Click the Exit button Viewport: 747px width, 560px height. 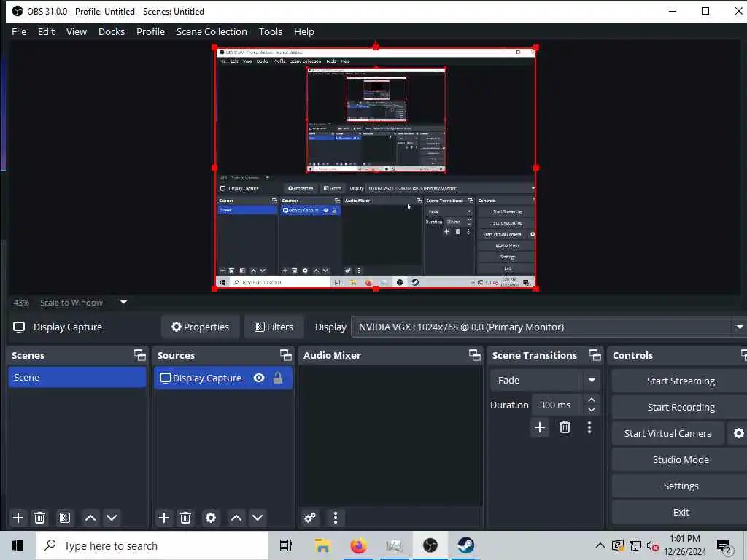tap(681, 512)
